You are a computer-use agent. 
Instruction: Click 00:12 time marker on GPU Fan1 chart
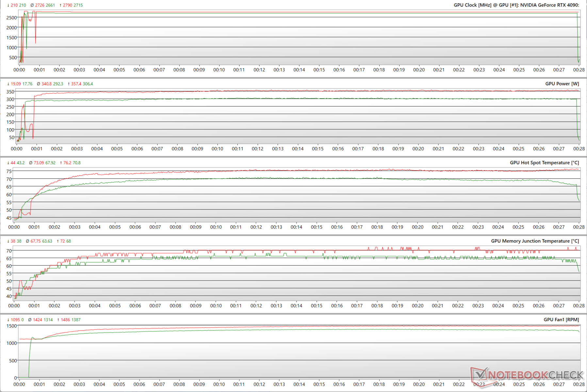coord(259,384)
